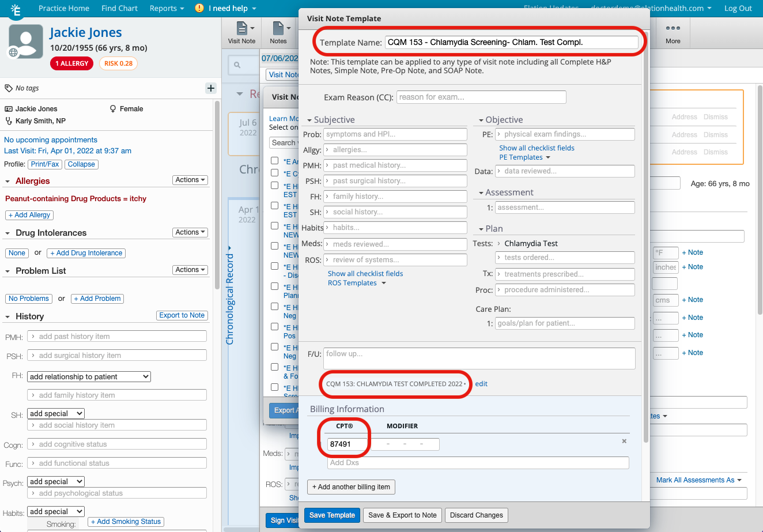
Task: Click Save Template button
Action: (x=332, y=515)
